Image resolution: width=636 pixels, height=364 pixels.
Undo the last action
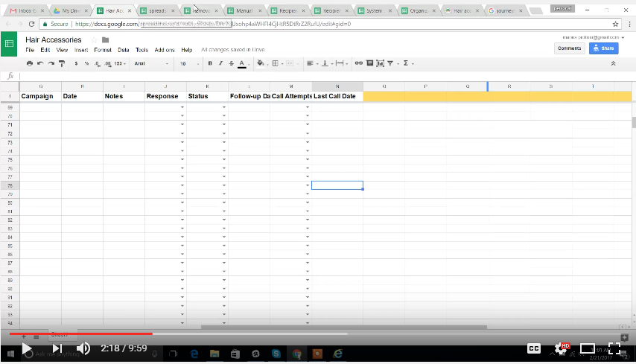40,63
